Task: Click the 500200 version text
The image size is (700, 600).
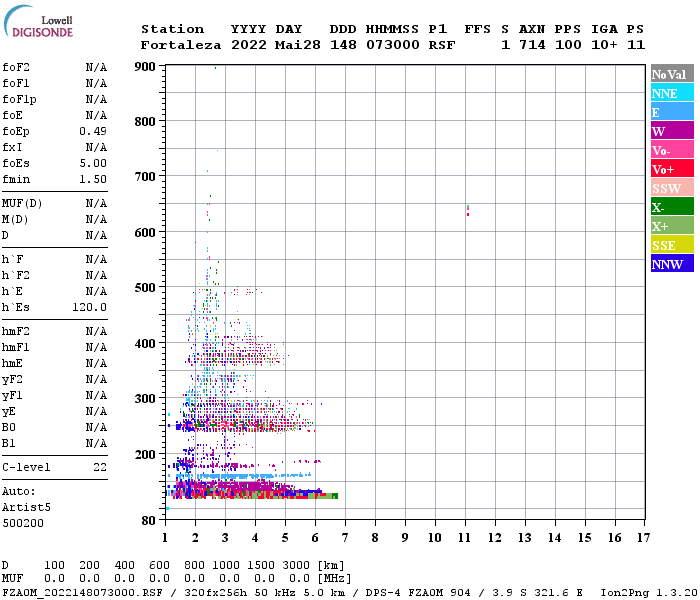Action: click(x=23, y=524)
